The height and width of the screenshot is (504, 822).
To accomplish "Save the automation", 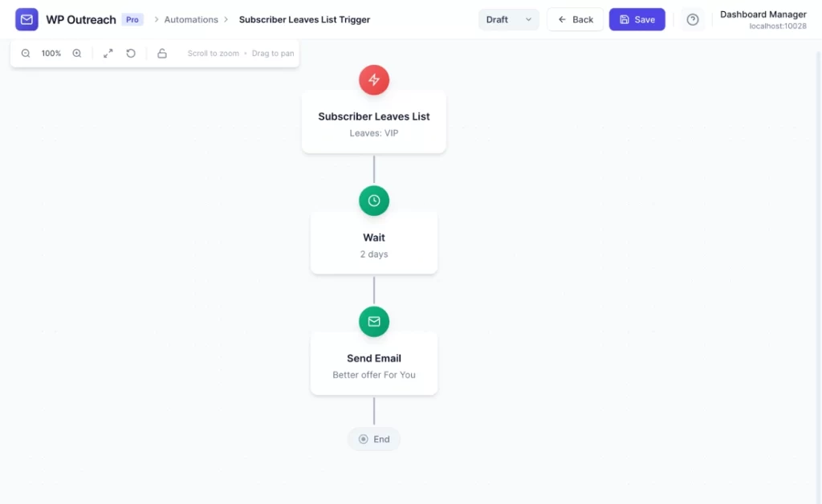I will (x=637, y=19).
